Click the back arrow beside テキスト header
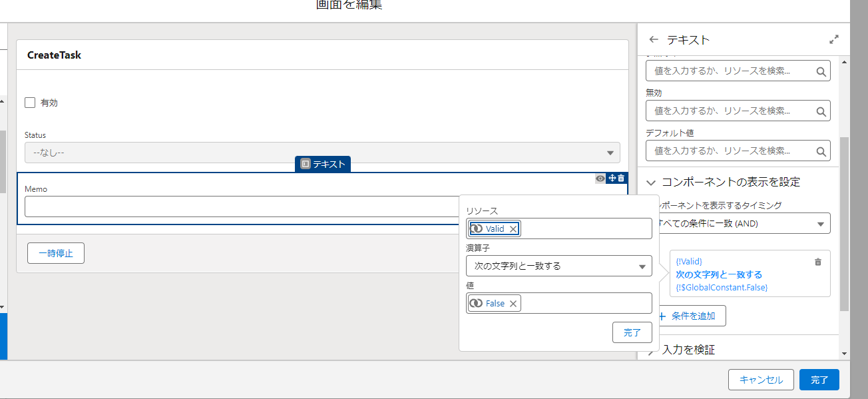Viewport: 868px width, 399px height. [x=654, y=39]
